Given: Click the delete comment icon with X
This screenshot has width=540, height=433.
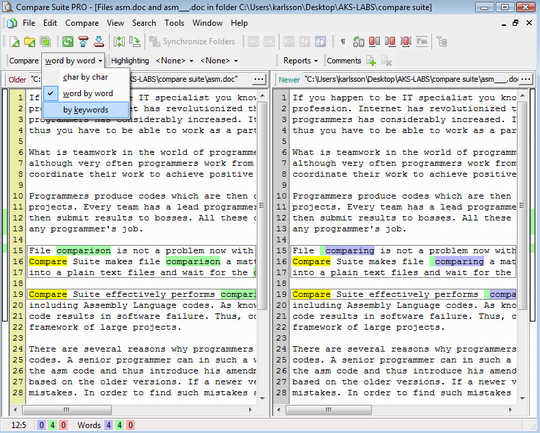Looking at the screenshot, I should 386,61.
